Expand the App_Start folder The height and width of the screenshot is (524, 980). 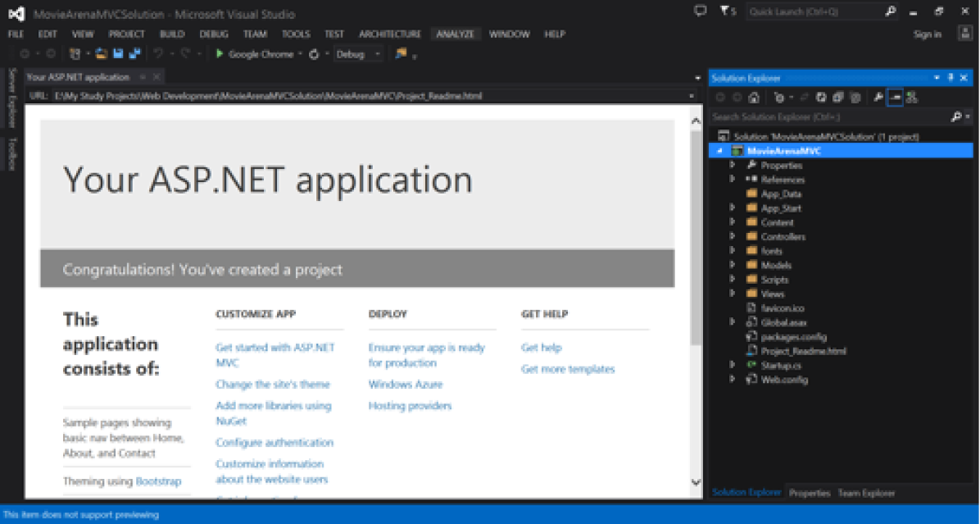tap(732, 207)
